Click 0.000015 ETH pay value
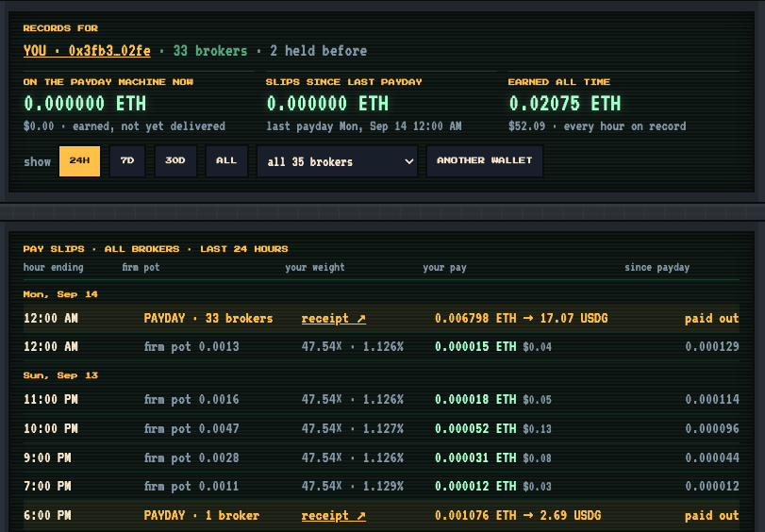Viewport: 765px width, 532px height. [475, 347]
